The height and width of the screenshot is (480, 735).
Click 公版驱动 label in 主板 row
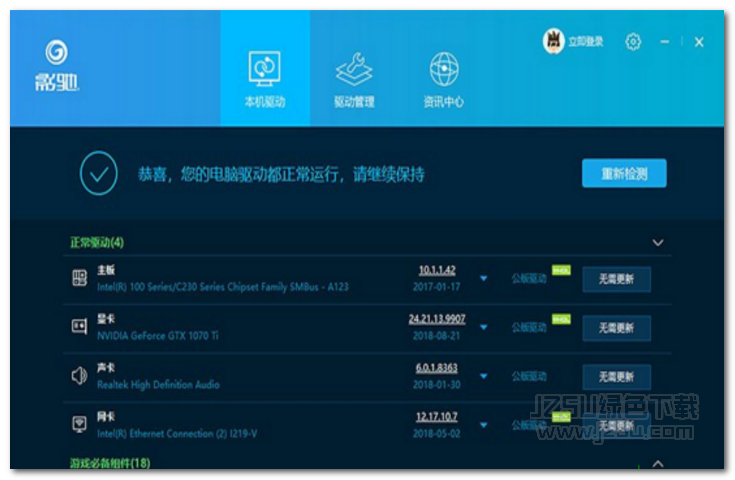[x=529, y=278]
